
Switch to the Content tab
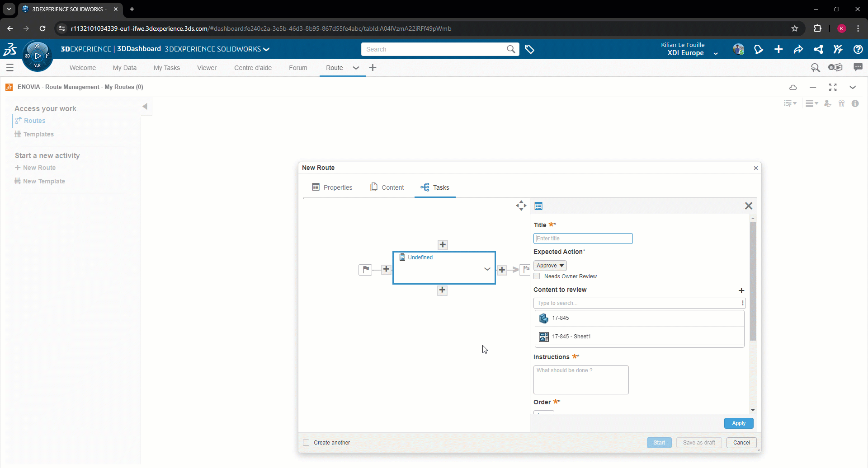tap(387, 187)
